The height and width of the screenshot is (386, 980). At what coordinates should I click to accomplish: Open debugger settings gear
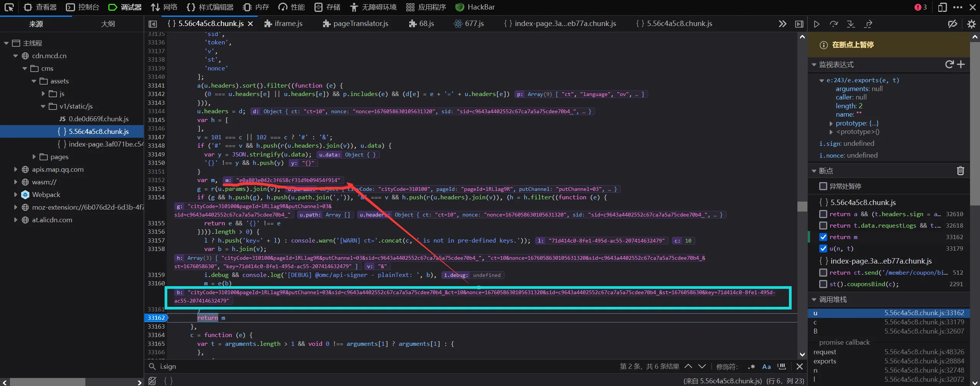click(x=971, y=24)
